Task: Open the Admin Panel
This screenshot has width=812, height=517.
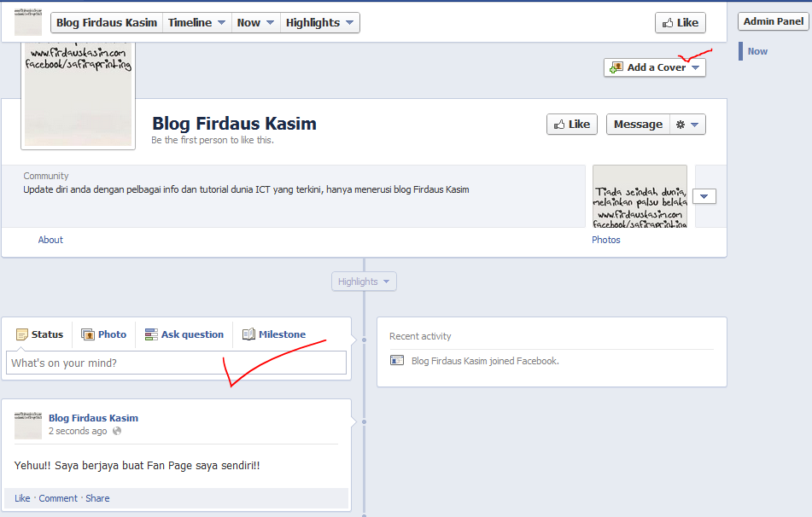Action: 774,21
